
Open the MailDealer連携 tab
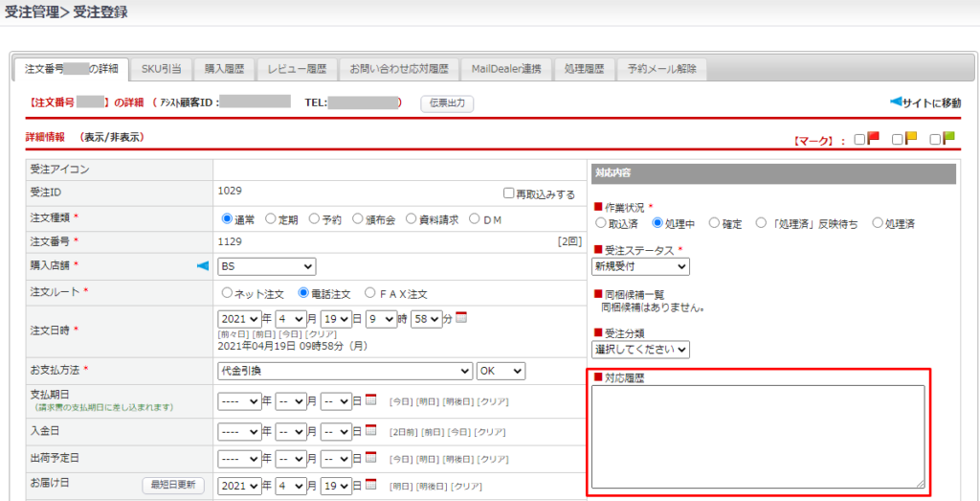505,69
